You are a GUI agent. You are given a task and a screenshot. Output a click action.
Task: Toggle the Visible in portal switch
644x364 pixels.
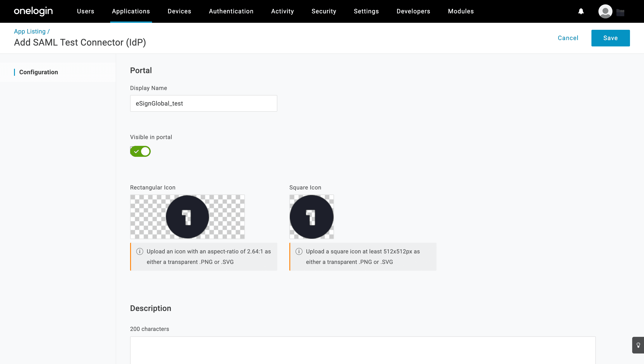[140, 152]
